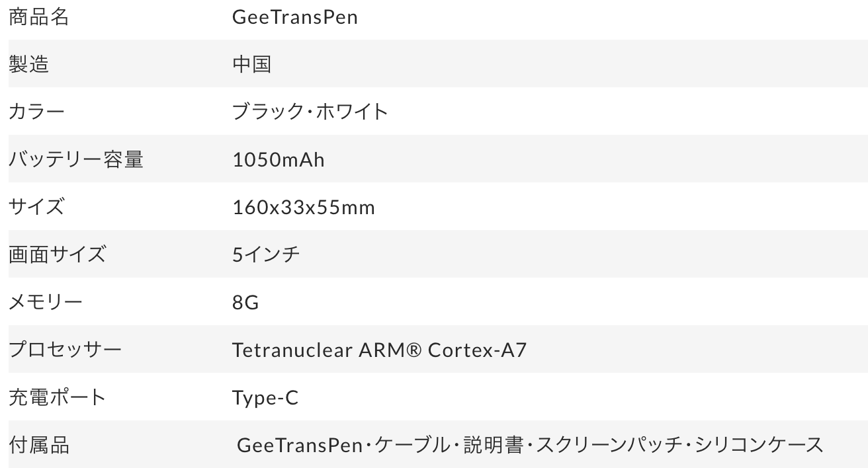Click the 充電ポート row label
The image size is (868, 468).
[x=57, y=397]
